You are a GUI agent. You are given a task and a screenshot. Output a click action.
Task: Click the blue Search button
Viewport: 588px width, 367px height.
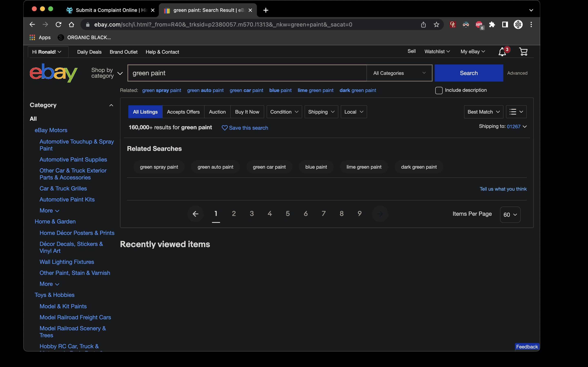coord(468,73)
